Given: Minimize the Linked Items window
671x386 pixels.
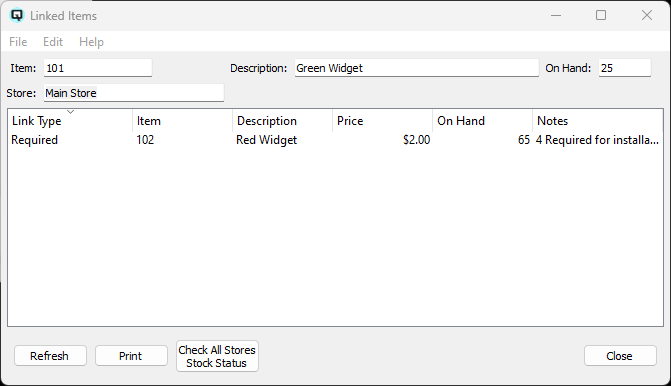Looking at the screenshot, I should tap(556, 15).
